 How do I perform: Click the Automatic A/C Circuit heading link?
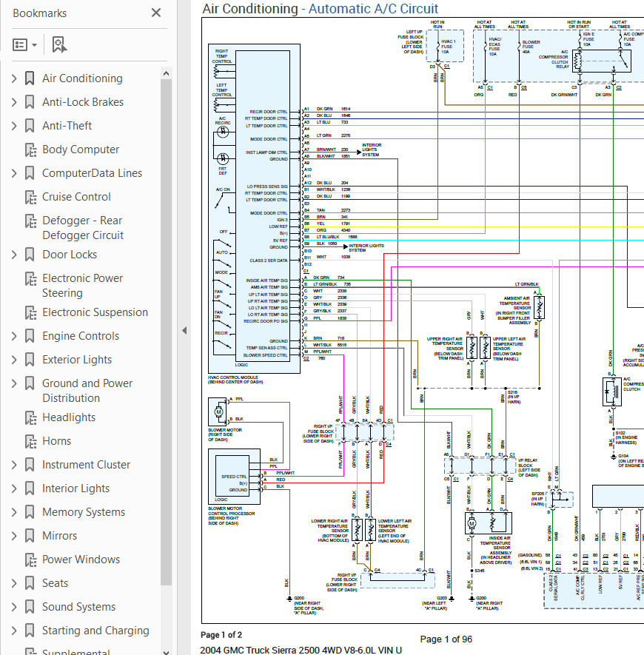(x=373, y=9)
